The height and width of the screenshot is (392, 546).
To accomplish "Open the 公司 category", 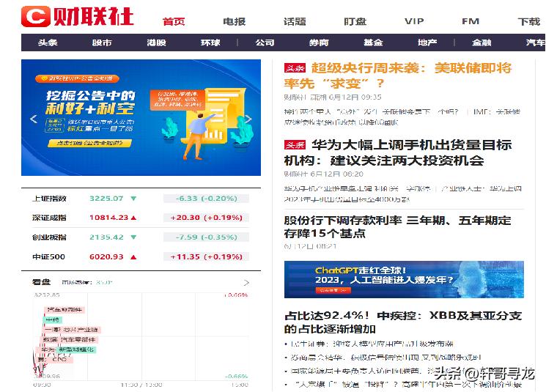I will pos(265,42).
